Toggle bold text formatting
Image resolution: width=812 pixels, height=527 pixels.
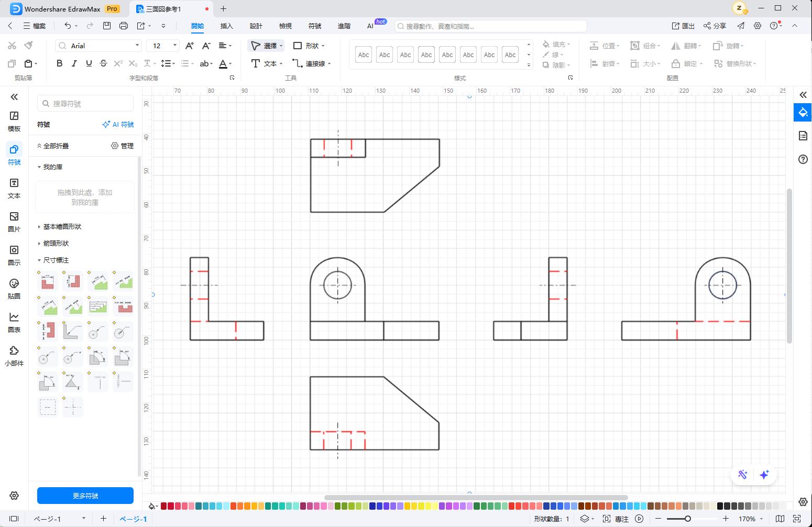pos(59,63)
